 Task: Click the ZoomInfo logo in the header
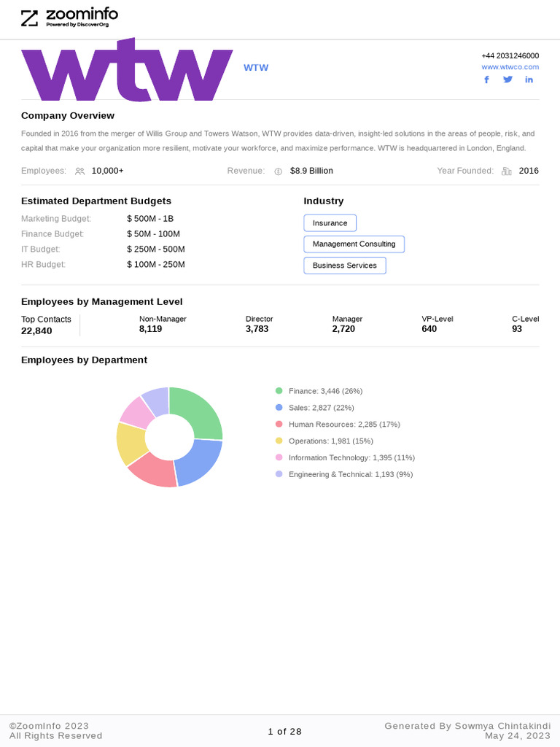pos(69,18)
